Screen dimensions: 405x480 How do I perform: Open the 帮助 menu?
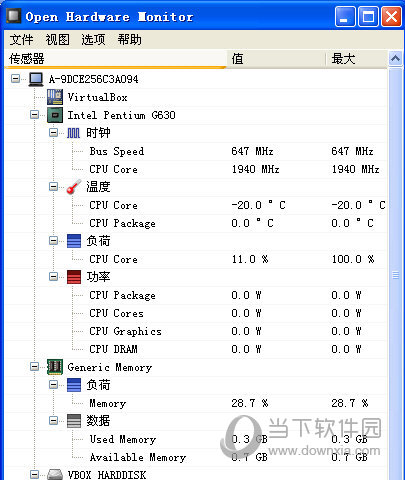click(129, 40)
